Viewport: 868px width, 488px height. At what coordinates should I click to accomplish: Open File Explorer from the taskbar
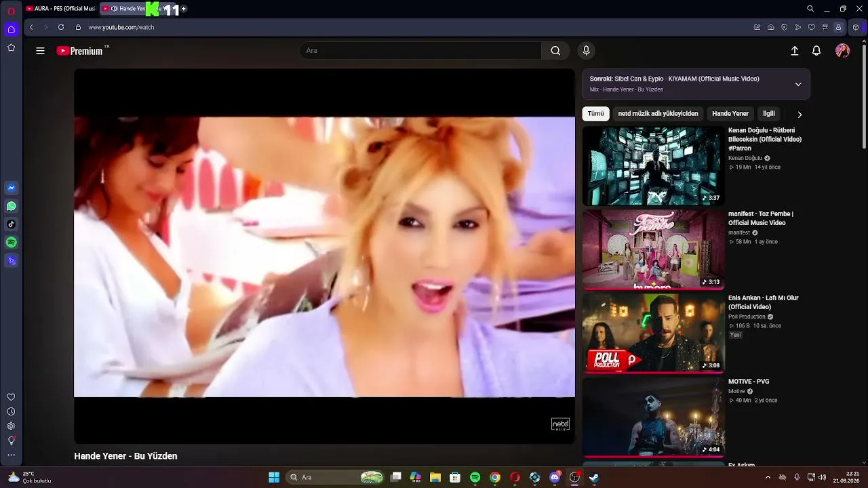click(x=435, y=477)
